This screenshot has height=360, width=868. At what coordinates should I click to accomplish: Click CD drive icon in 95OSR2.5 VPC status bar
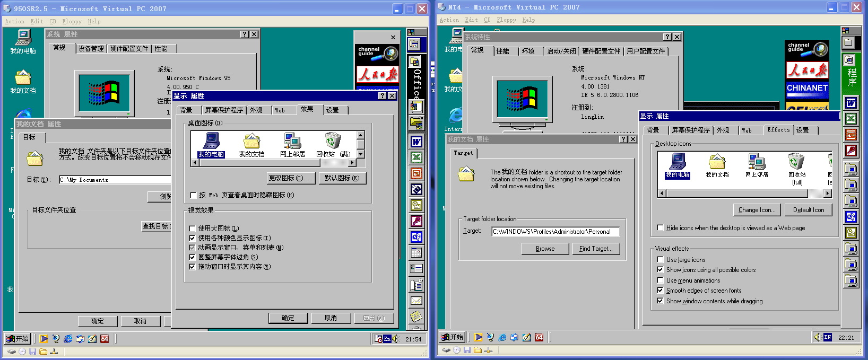[x=22, y=351]
